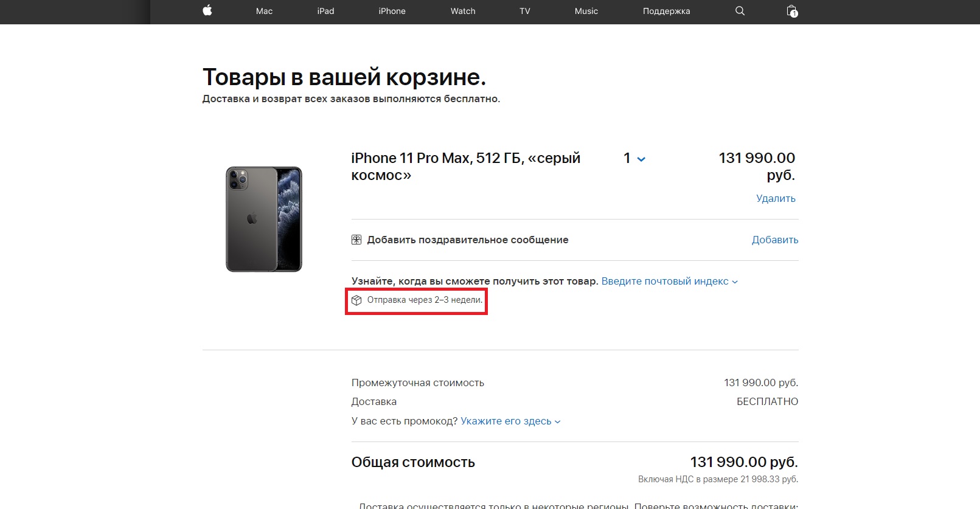This screenshot has height=509, width=980.
Task: Click the search magnifier icon
Action: click(740, 11)
